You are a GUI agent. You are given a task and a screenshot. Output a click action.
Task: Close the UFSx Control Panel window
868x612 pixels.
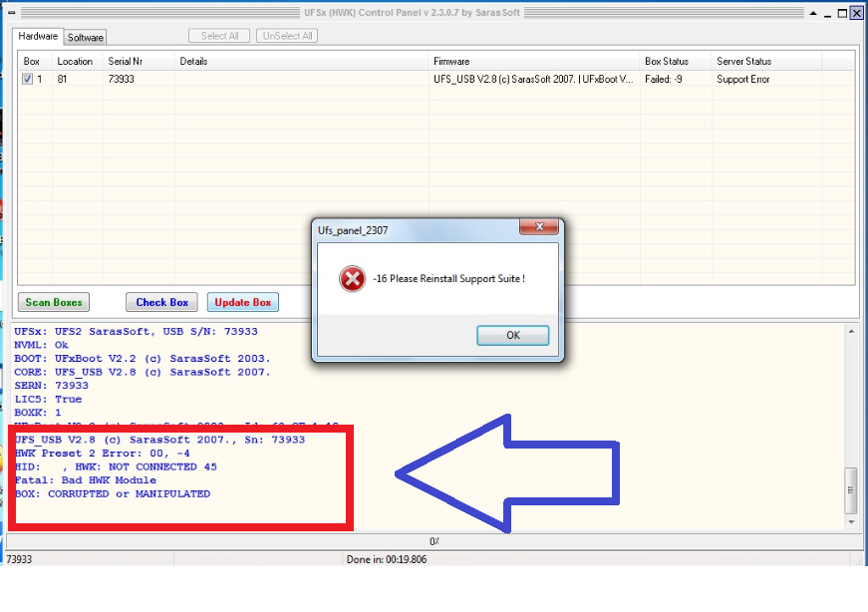[x=856, y=13]
